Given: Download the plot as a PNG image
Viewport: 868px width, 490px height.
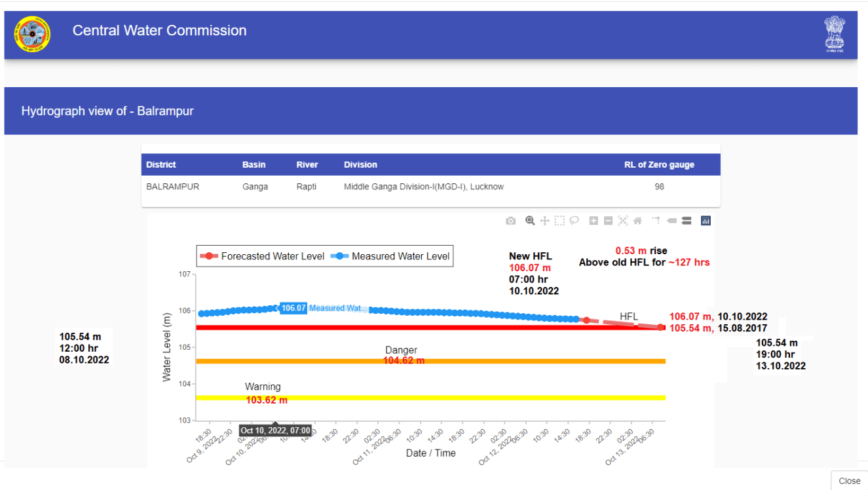Looking at the screenshot, I should 511,221.
